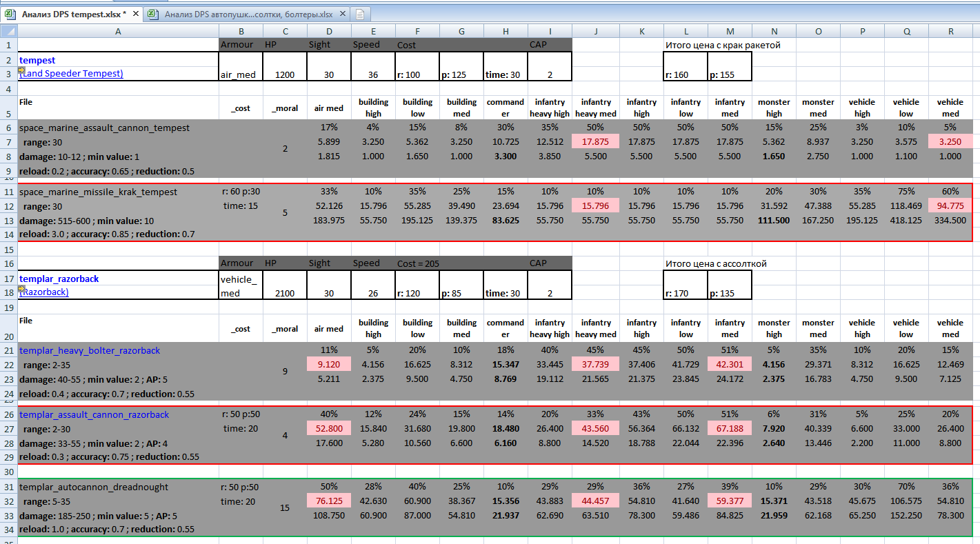This screenshot has width=980, height=544.
Task: Select the highlighted 52.800 cell
Action: point(329,428)
